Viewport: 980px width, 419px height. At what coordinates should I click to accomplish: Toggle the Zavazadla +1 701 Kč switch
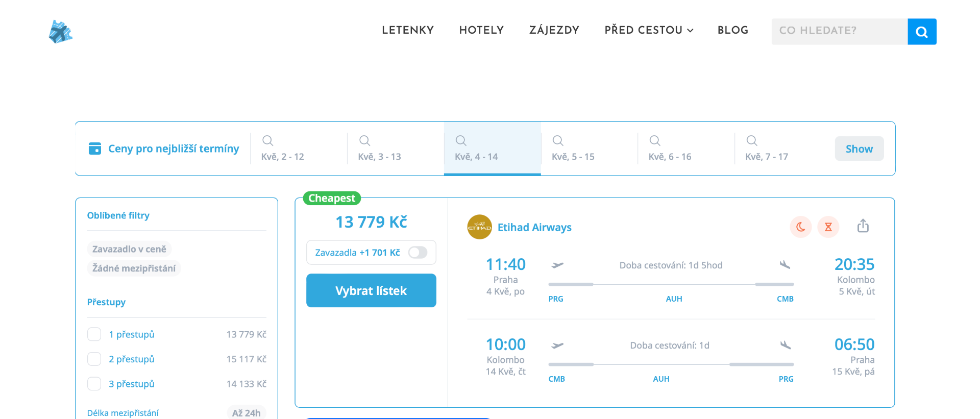click(x=418, y=253)
